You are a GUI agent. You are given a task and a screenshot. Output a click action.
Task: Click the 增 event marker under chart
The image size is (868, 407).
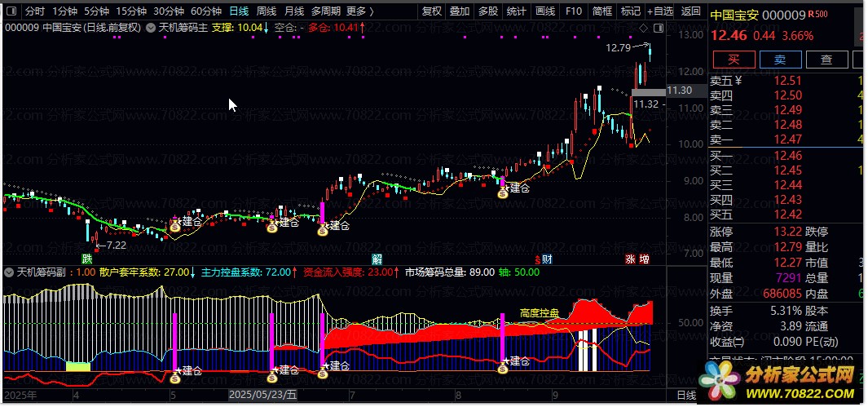(644, 259)
